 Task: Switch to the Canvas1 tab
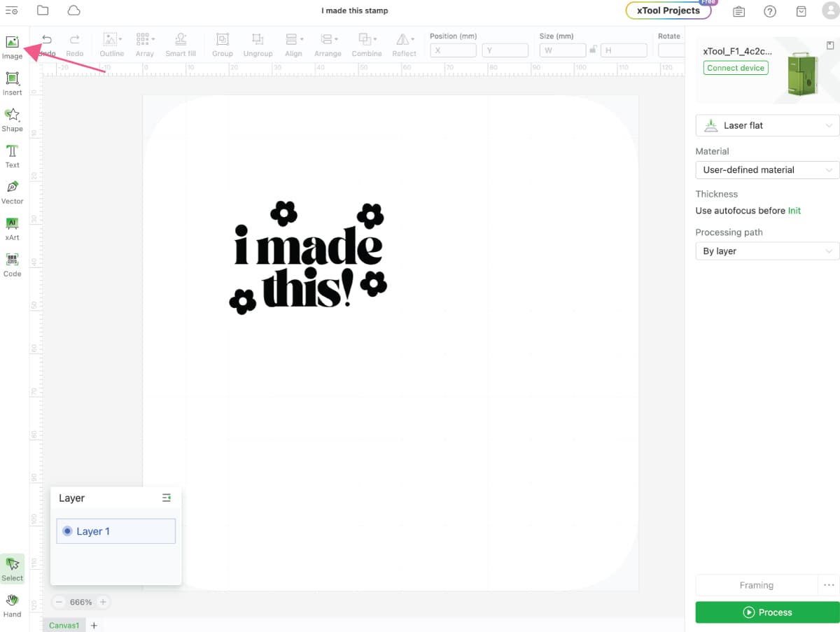pos(64,625)
